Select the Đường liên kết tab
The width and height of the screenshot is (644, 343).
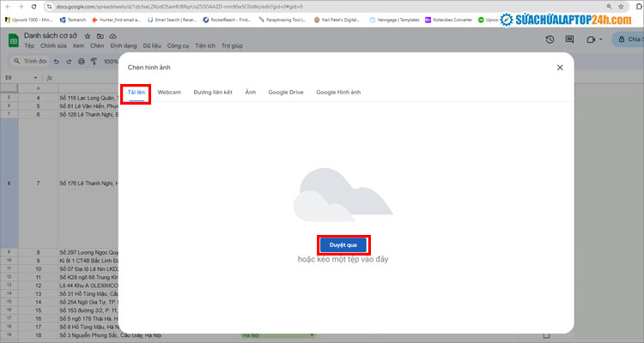(213, 92)
